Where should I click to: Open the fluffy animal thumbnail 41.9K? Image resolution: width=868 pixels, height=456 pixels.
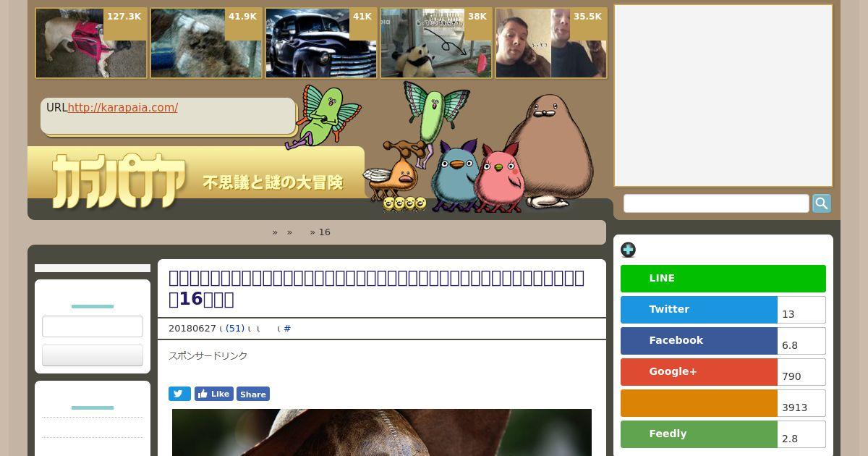(206, 43)
